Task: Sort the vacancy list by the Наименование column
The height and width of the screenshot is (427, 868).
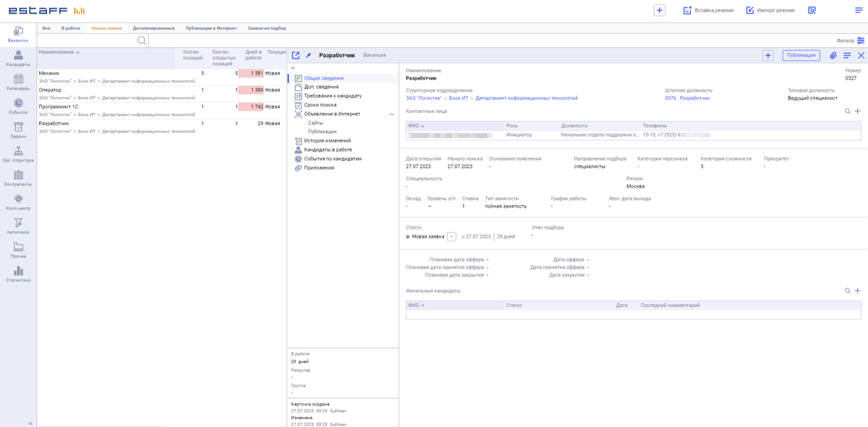Action: 59,52
